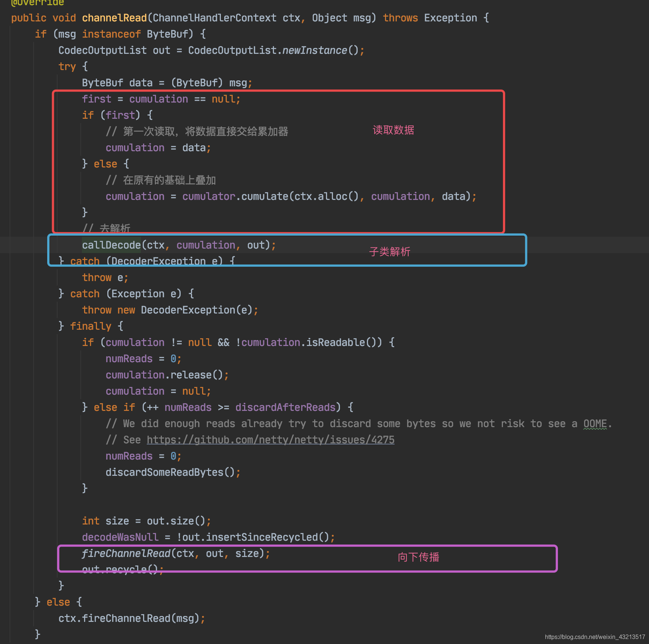Click the 'throw new DecoderException(e)' statement
The width and height of the screenshot is (649, 644).
[170, 310]
